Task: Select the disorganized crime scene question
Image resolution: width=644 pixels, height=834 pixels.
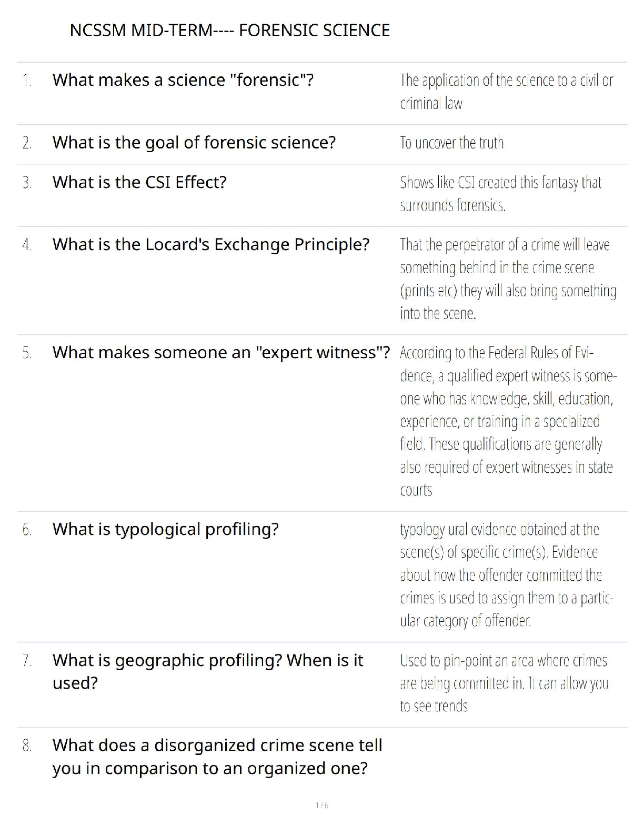Action: tap(217, 757)
